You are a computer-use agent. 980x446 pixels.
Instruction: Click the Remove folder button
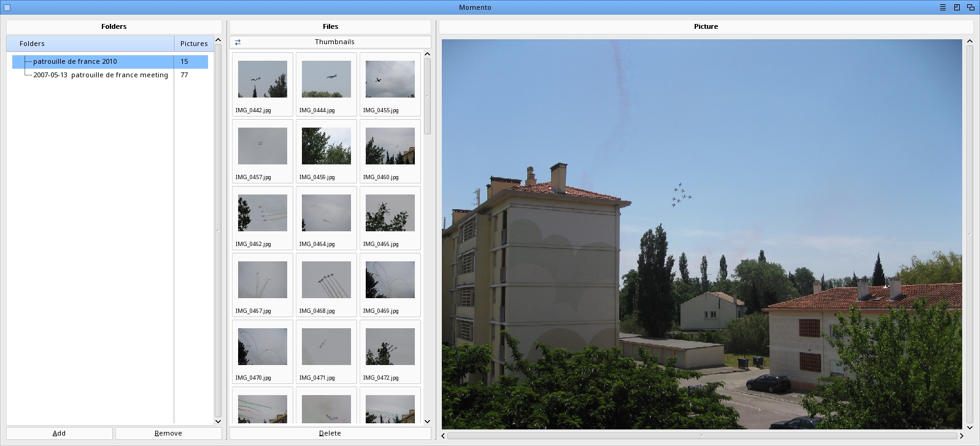pyautogui.click(x=168, y=433)
